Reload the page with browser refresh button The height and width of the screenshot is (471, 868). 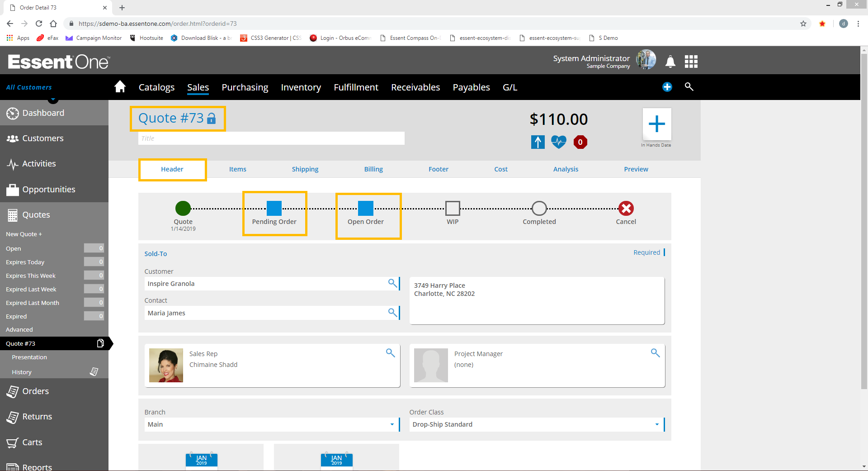39,24
